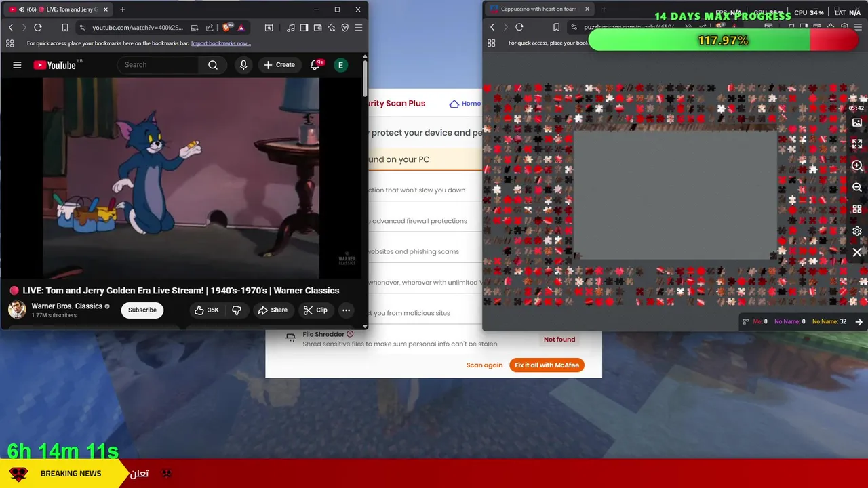868x488 pixels.
Task: Open YouTube hamburger guide menu
Action: [17, 65]
